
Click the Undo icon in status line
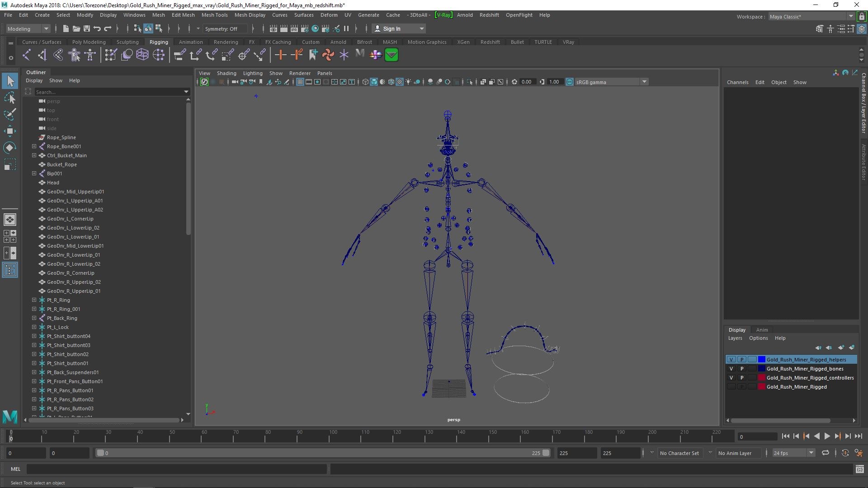click(x=97, y=28)
